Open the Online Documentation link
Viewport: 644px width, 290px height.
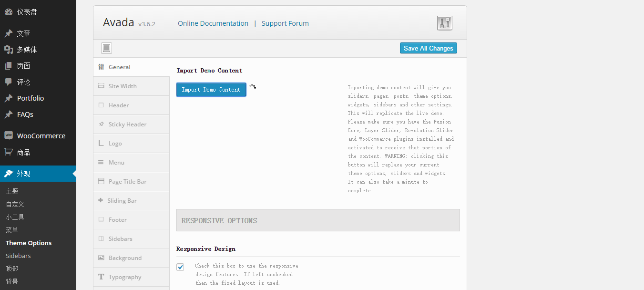(x=213, y=23)
